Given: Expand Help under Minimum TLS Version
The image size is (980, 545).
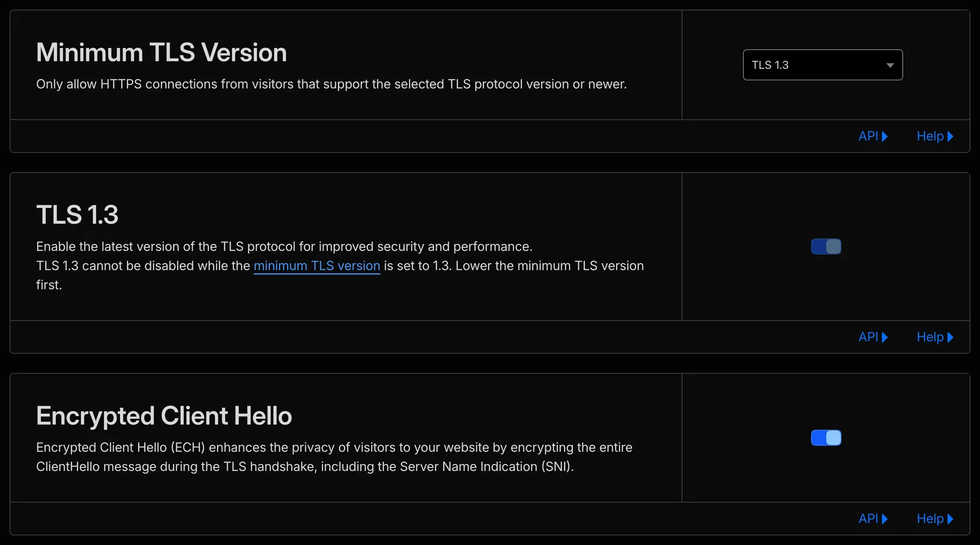Looking at the screenshot, I should click(935, 136).
